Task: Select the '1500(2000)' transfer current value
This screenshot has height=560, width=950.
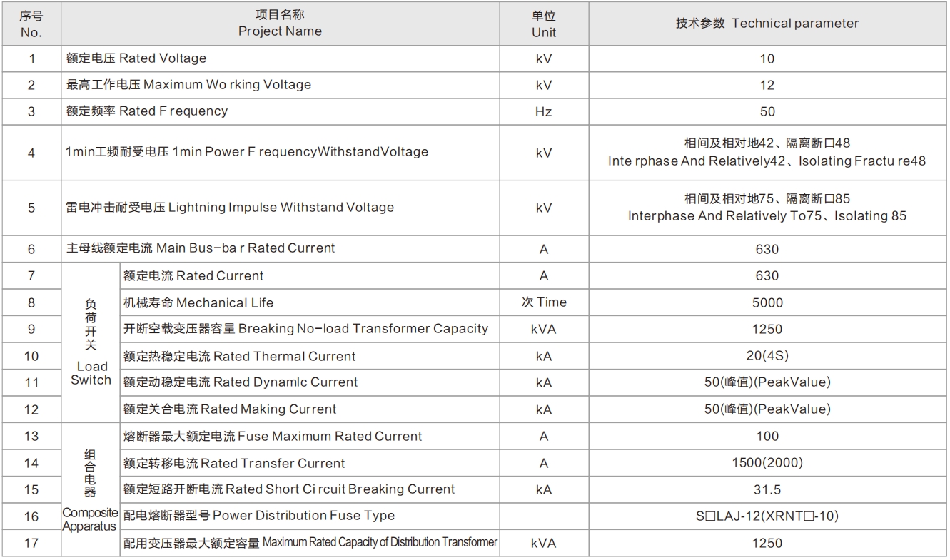Action: [x=767, y=463]
